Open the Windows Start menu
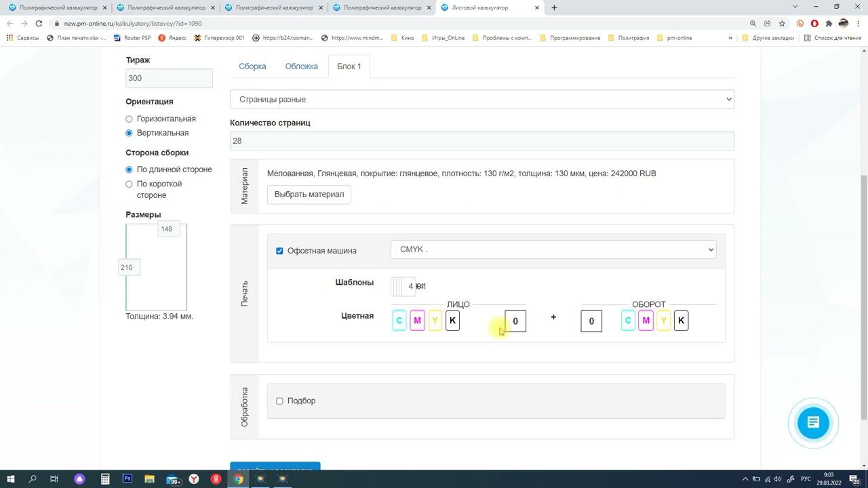This screenshot has width=868, height=488. [x=10, y=479]
